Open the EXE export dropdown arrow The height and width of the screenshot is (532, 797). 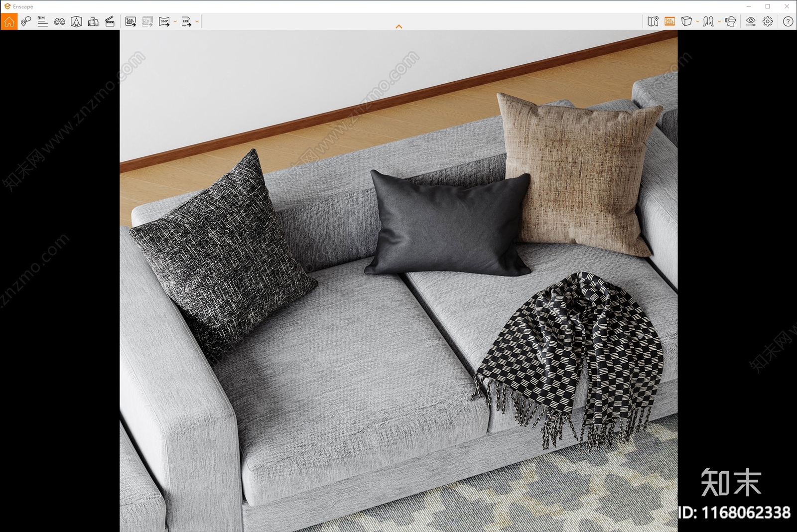[x=197, y=21]
